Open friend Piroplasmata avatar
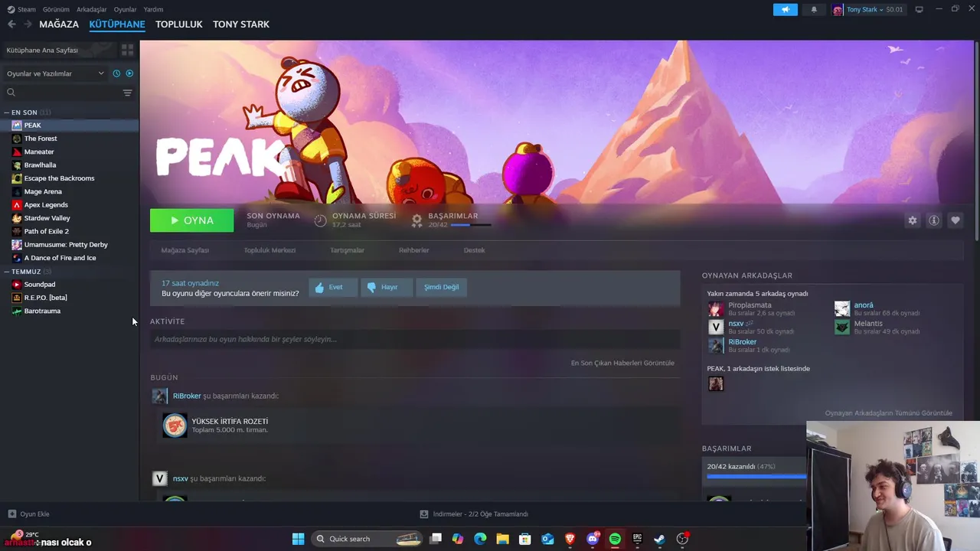Screen dimensions: 980x551 pyautogui.click(x=715, y=308)
